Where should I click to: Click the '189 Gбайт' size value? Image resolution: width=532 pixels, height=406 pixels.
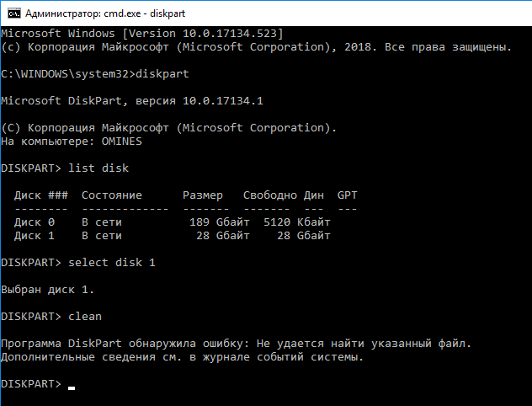coord(219,222)
